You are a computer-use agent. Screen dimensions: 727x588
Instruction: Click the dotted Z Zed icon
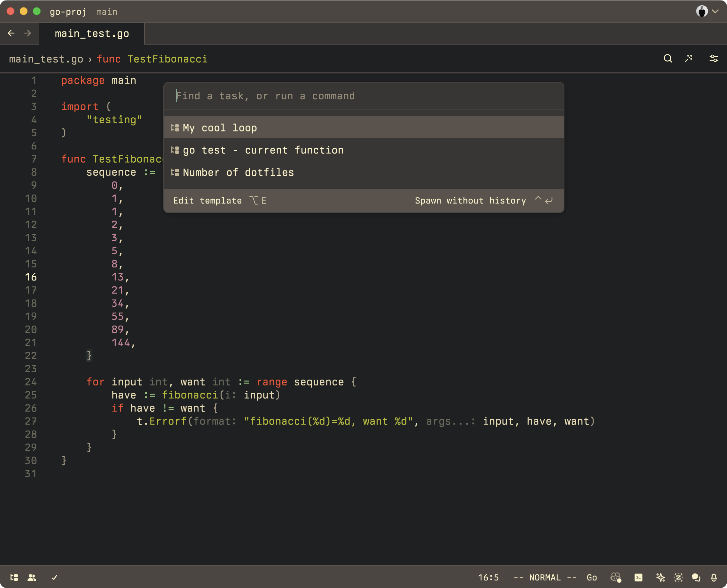pos(678,578)
